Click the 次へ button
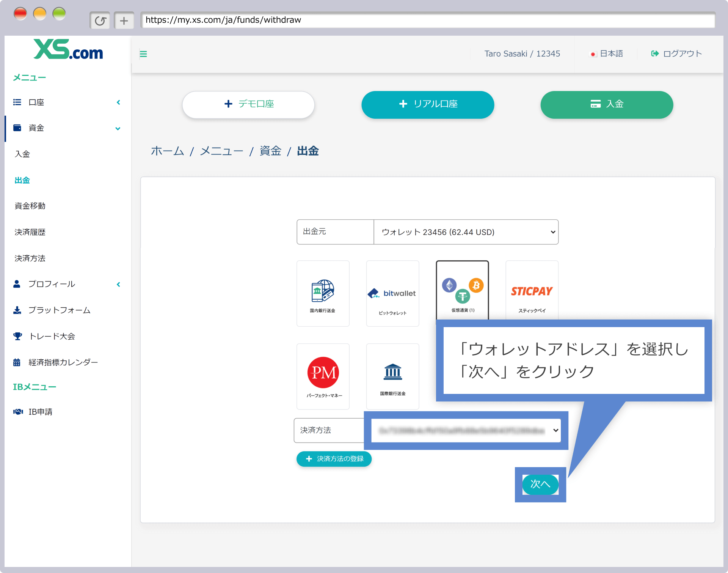Screen dimensions: 728x573 point(540,484)
